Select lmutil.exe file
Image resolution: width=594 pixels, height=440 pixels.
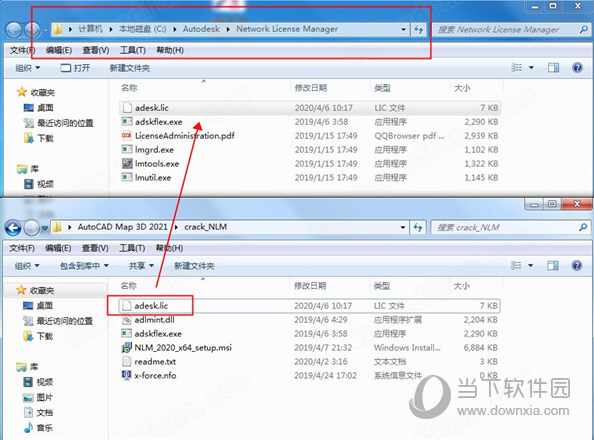coord(310,177)
